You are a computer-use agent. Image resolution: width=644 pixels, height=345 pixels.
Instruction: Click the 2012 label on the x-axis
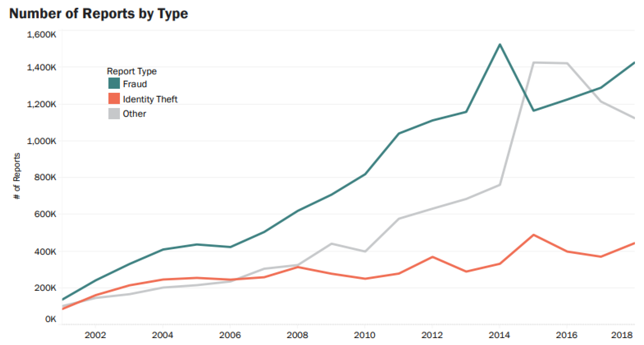tap(432, 335)
